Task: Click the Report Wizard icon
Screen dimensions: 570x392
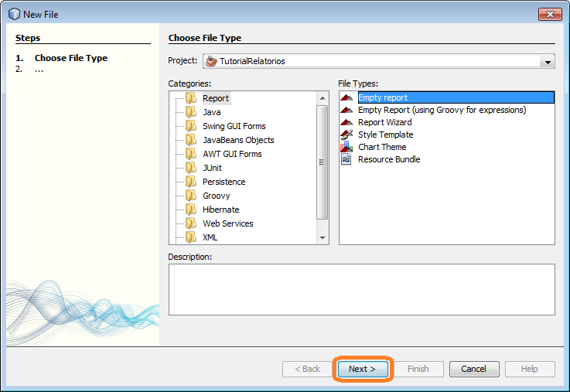Action: tap(346, 122)
